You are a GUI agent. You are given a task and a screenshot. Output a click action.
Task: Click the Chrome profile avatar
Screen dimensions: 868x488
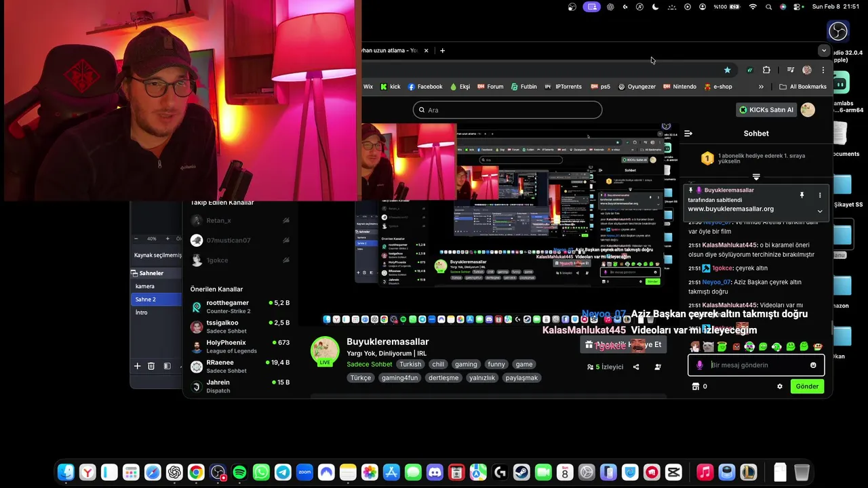tap(807, 70)
